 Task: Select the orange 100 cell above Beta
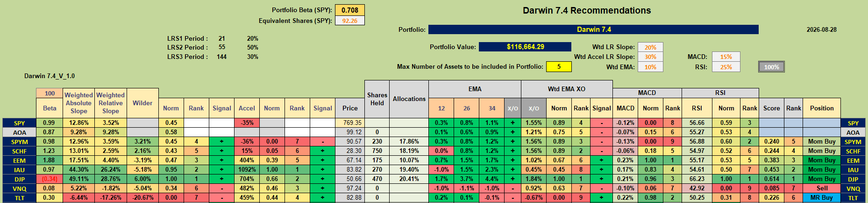[50, 93]
